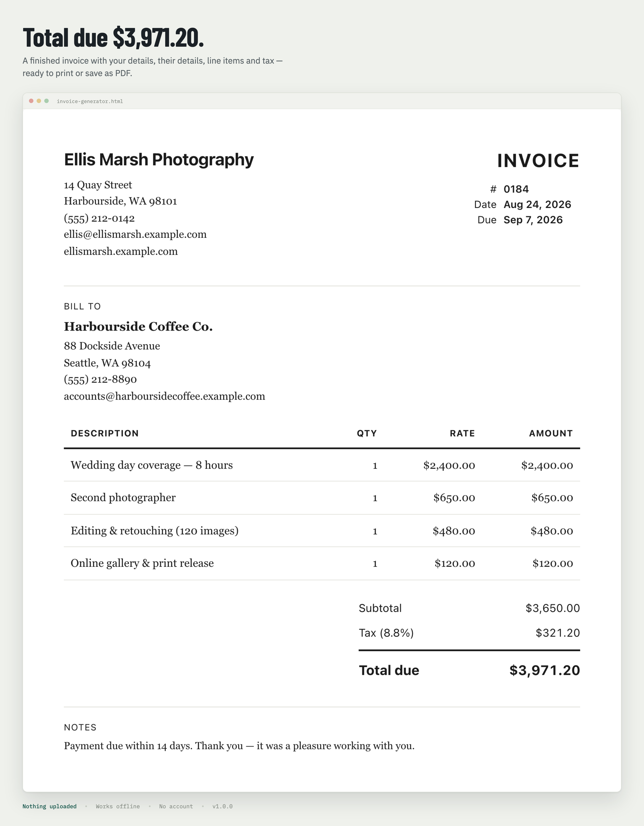
Task: Select sender phone (555) 212-0142
Action: click(99, 218)
